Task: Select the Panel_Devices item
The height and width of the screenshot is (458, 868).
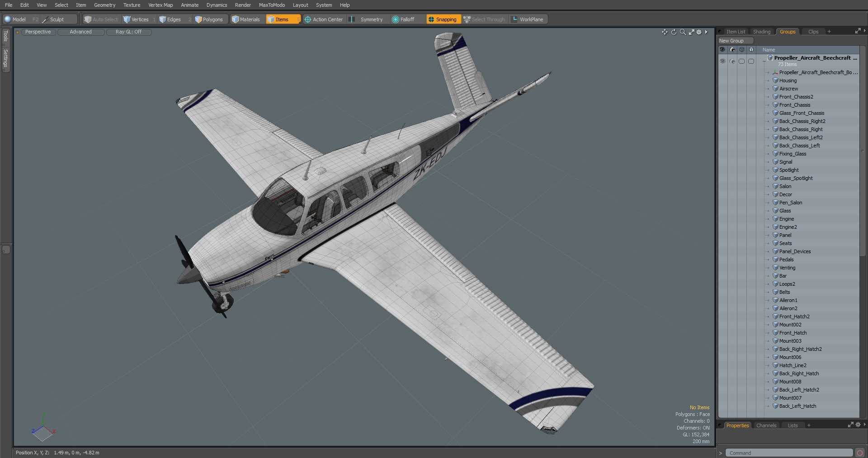Action: pyautogui.click(x=795, y=251)
